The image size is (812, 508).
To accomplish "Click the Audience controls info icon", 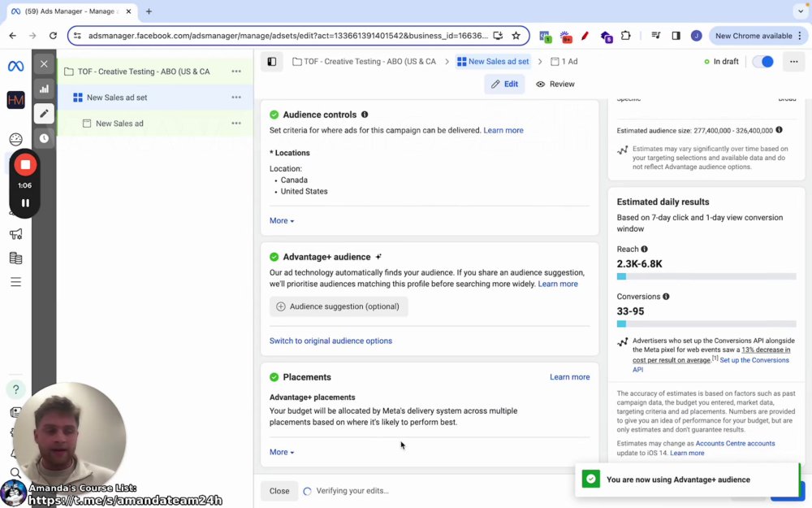I will [365, 115].
